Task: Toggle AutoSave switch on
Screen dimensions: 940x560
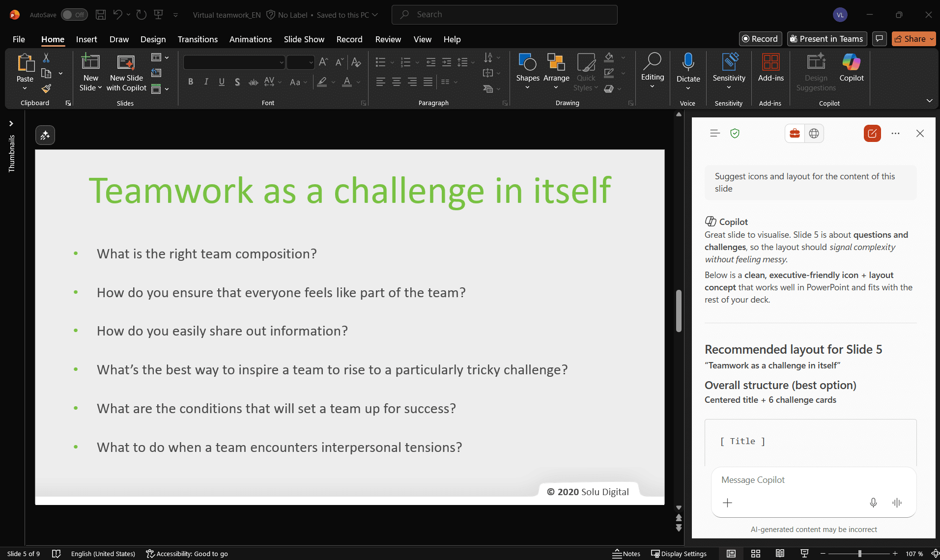Action: pos(74,15)
